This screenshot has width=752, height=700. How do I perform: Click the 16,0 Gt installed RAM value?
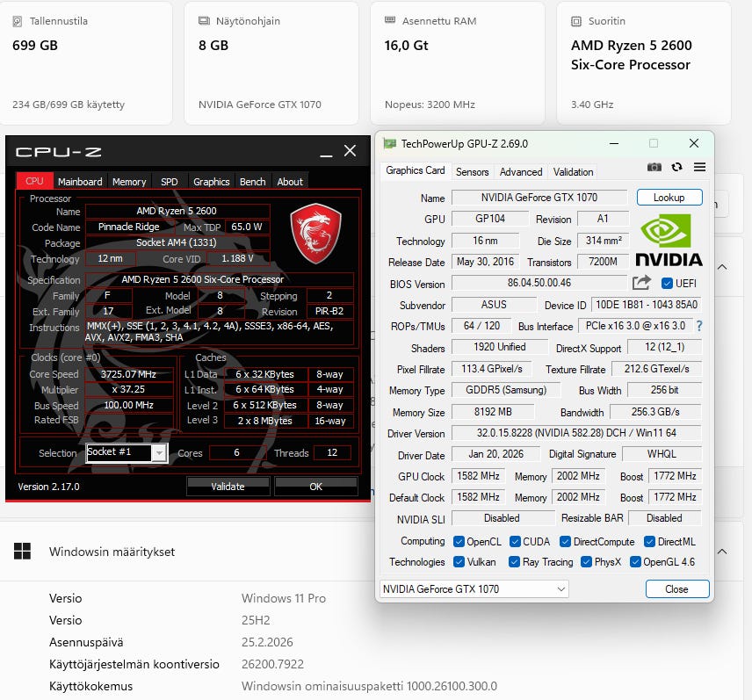click(406, 46)
